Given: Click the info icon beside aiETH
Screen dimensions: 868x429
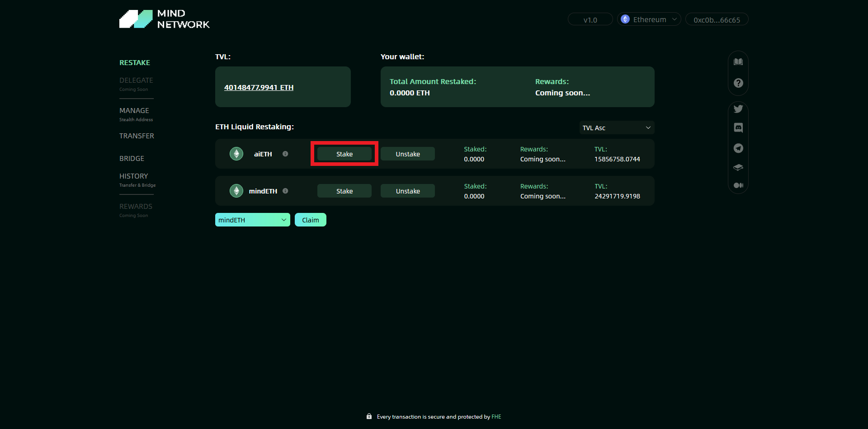Looking at the screenshot, I should point(285,154).
